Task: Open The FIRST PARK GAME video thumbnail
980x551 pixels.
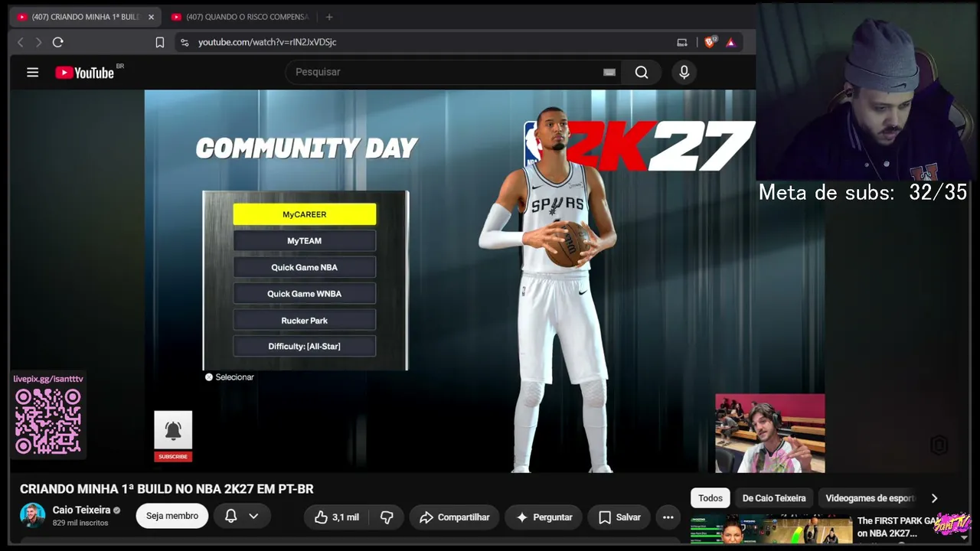Action: [771, 530]
